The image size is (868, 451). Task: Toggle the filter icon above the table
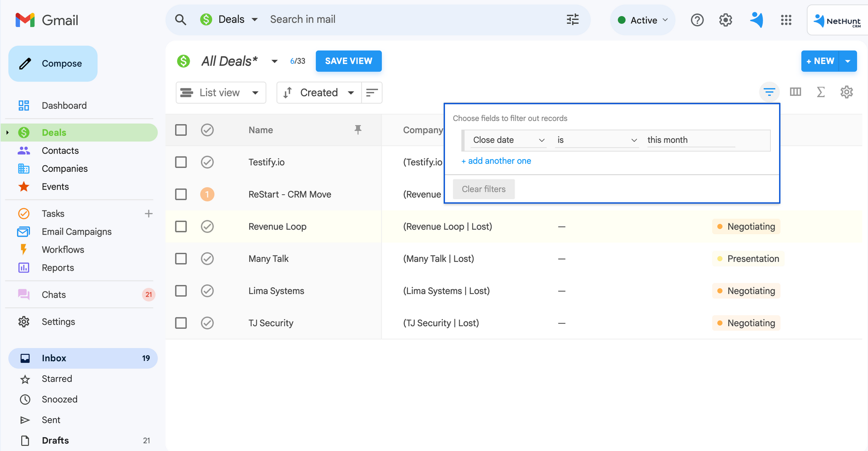tap(769, 92)
